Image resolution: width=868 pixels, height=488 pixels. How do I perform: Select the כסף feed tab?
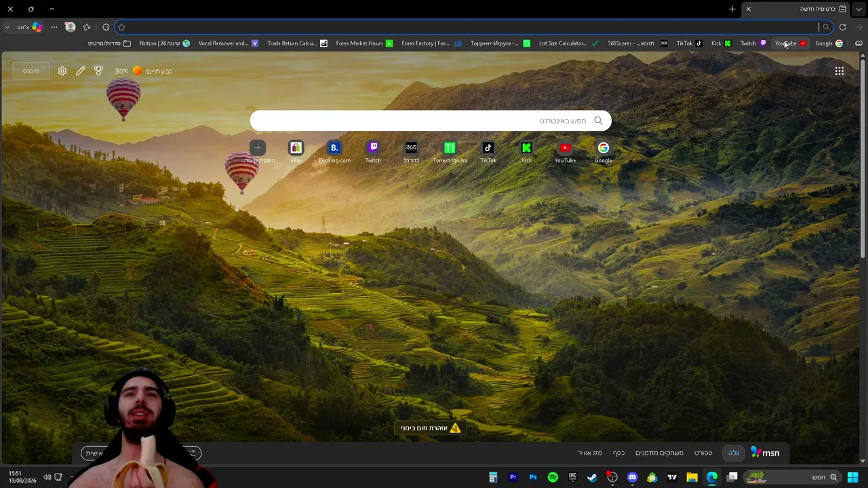tap(618, 453)
